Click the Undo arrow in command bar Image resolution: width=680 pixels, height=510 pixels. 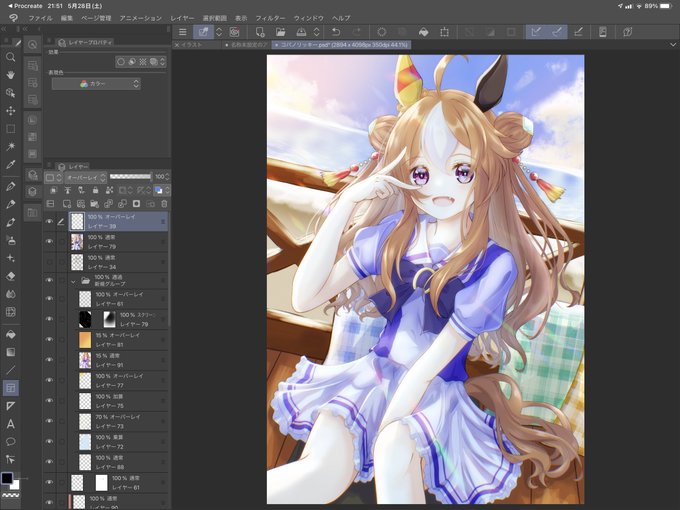(336, 32)
